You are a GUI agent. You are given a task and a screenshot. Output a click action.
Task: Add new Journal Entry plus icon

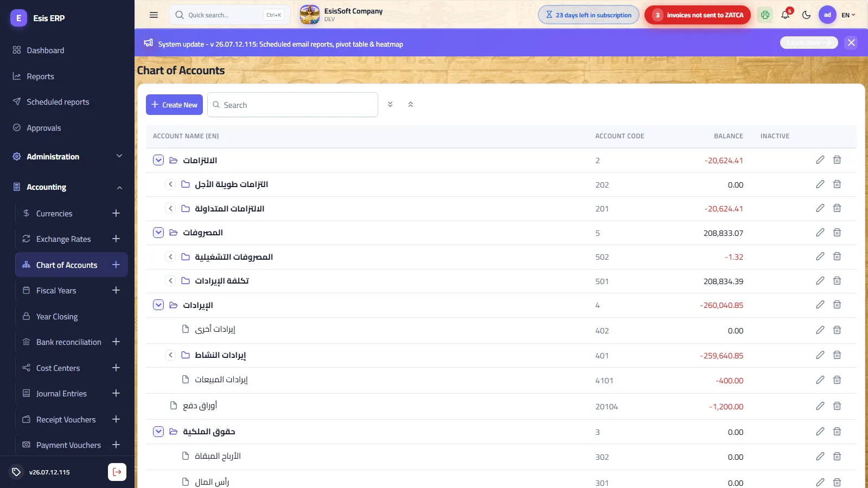tap(116, 393)
